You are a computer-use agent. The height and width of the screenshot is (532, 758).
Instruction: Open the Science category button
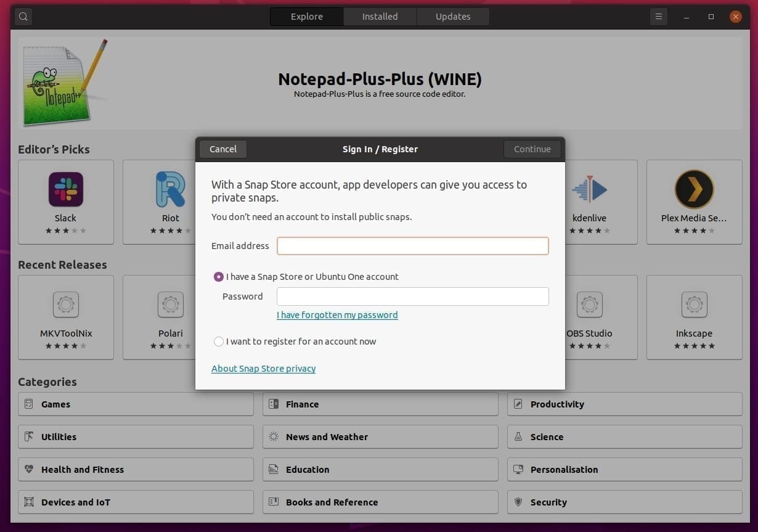tap(625, 437)
